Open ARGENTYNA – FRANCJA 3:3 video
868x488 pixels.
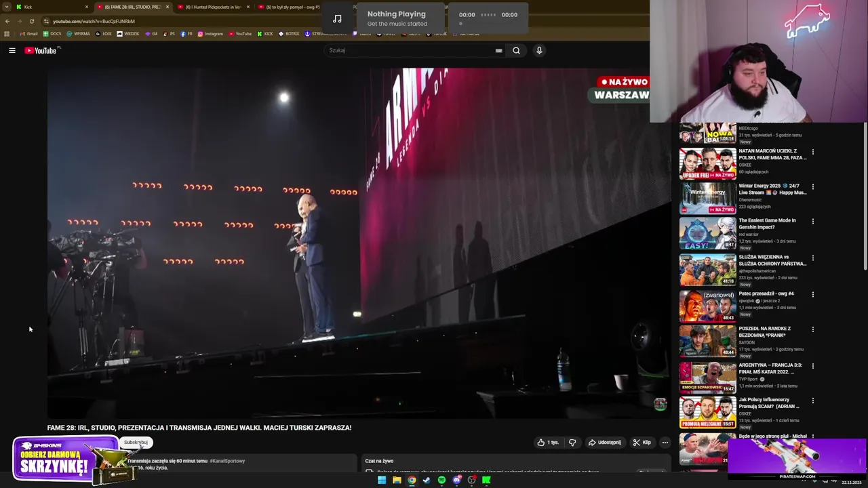click(x=708, y=378)
